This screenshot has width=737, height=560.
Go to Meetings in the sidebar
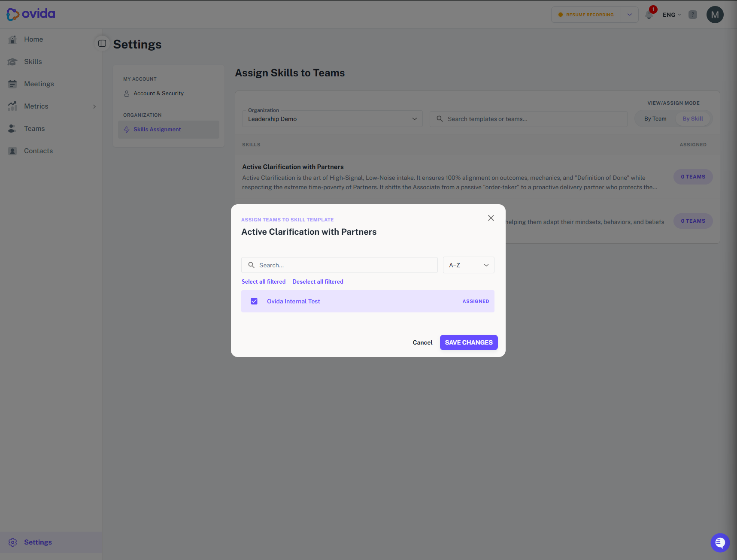[39, 84]
